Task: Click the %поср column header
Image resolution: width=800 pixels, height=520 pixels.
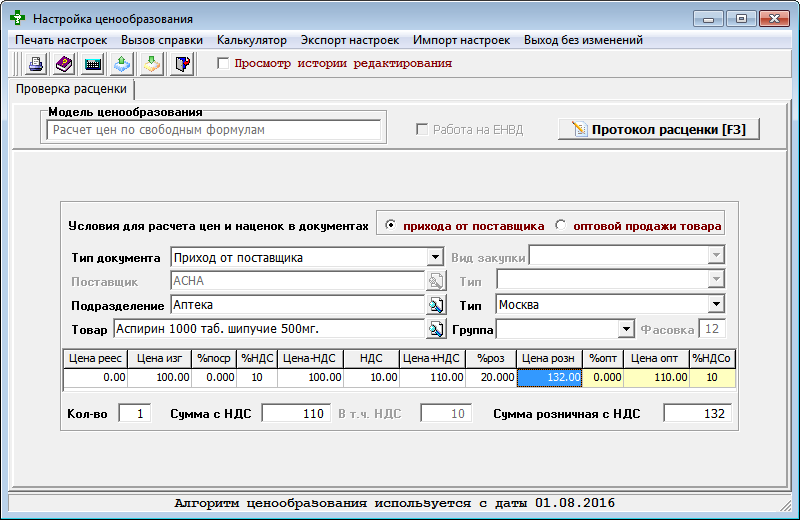Action: (x=214, y=358)
